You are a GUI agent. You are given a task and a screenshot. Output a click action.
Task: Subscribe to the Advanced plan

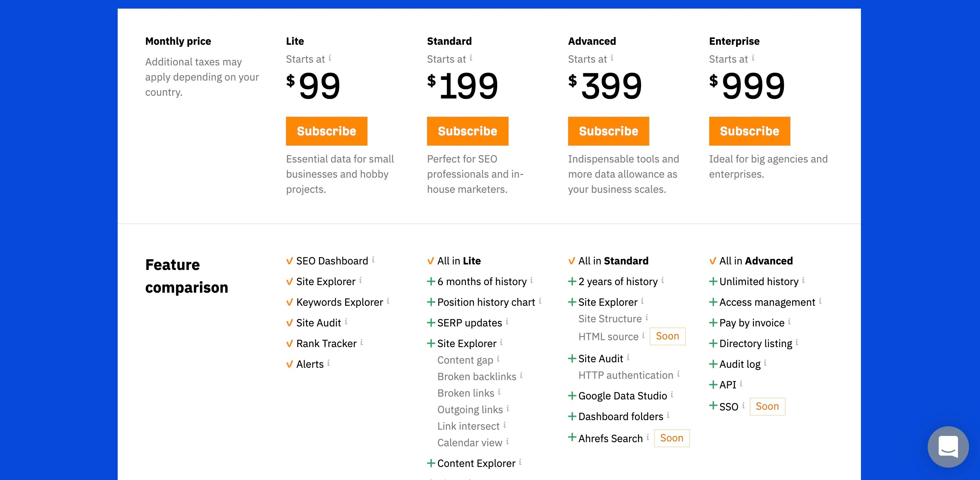pos(608,131)
